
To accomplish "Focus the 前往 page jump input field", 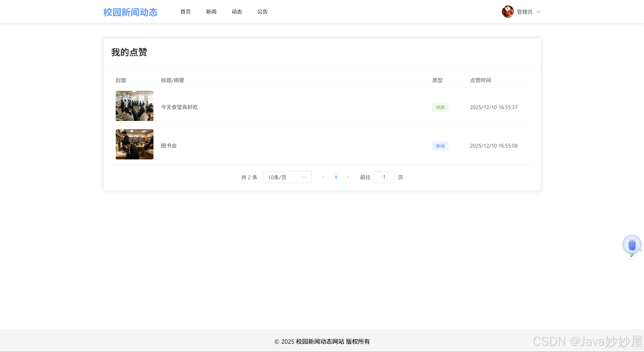I will 384,177.
